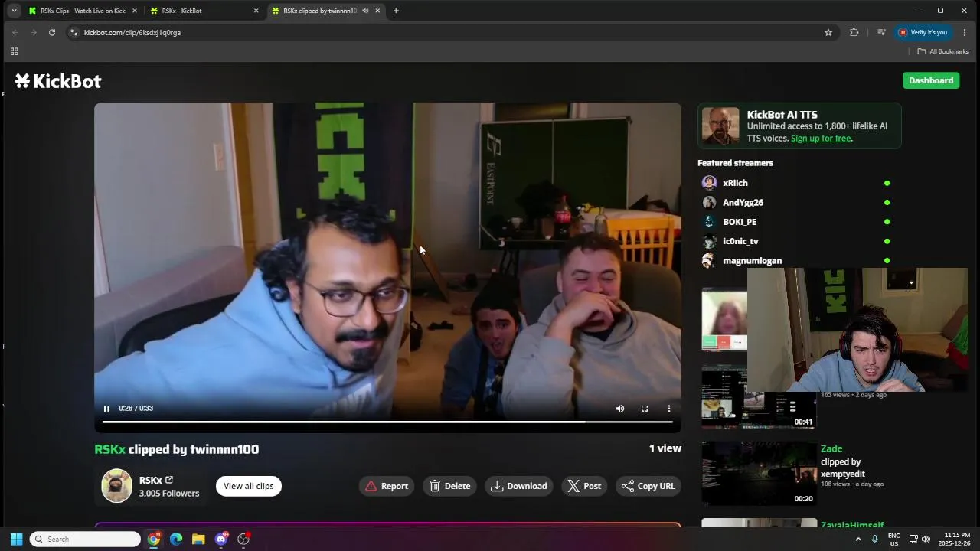The width and height of the screenshot is (980, 551).
Task: Click the KickBot logo
Action: [58, 81]
